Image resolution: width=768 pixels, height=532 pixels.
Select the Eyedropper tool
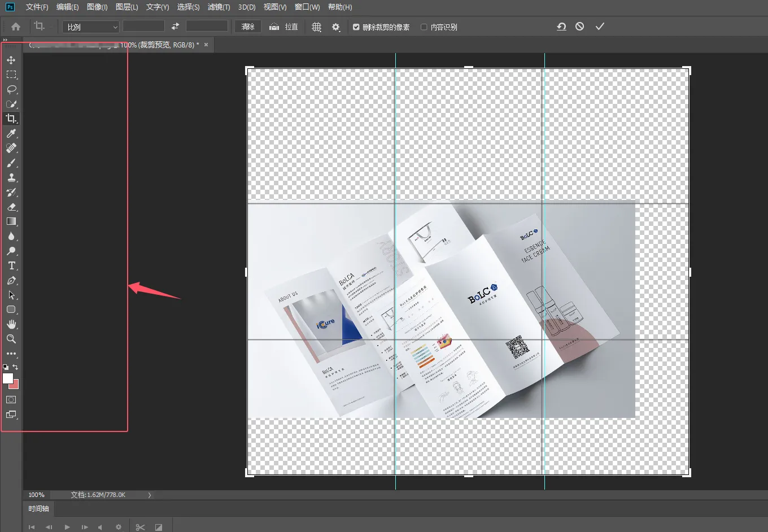[11, 133]
